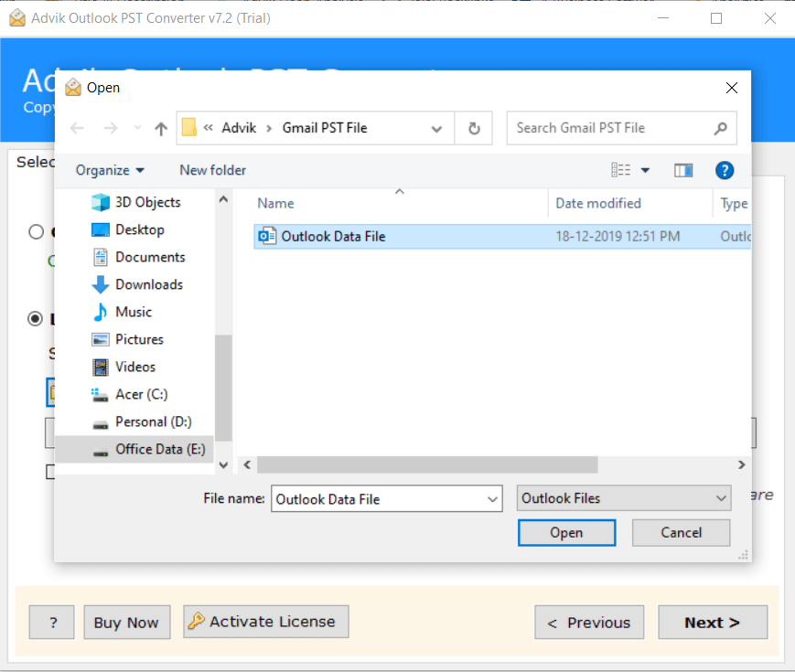Screen dimensions: 795x672
Task: Click Activate License button
Action: 265,622
